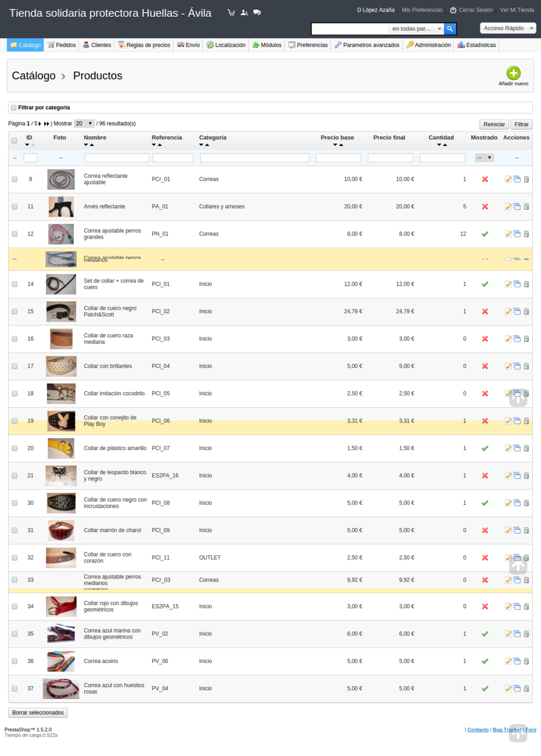Enable display status for Arnés reflectante
This screenshot has height=756, width=541.
485,206
